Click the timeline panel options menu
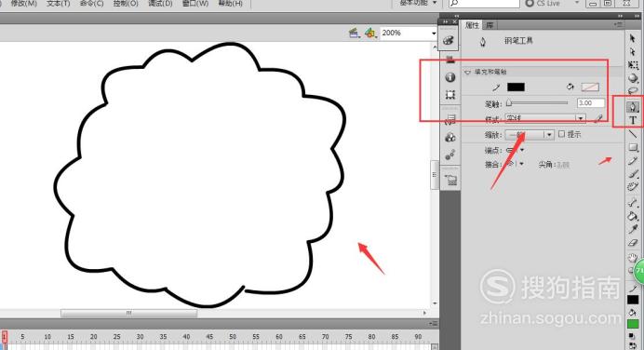Viewport: 644px width, 350px height. click(433, 324)
